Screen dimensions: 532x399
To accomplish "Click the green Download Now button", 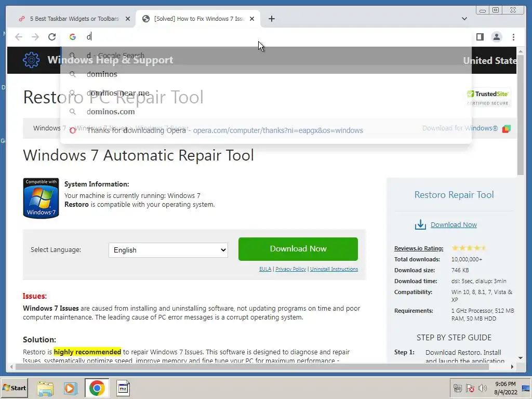I will coord(298,249).
